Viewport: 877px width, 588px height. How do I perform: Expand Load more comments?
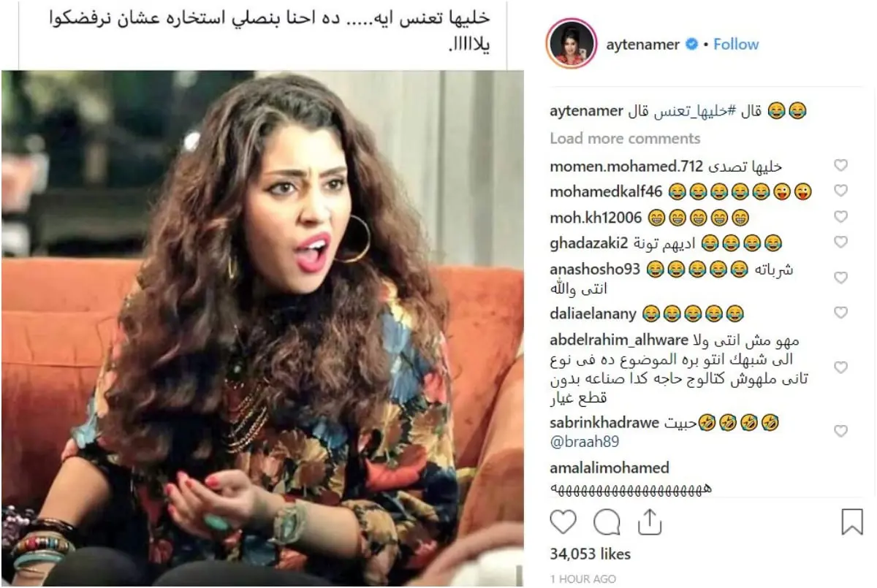tap(625, 138)
